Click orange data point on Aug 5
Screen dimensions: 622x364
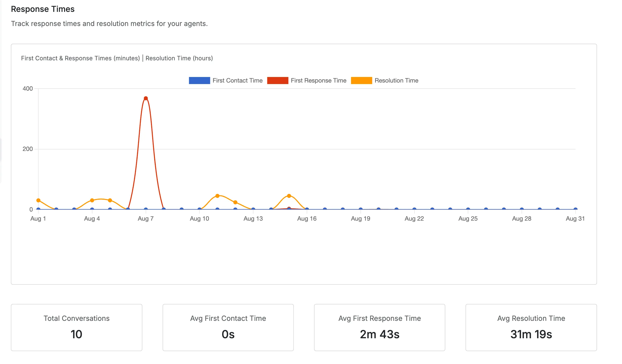pyautogui.click(x=110, y=200)
